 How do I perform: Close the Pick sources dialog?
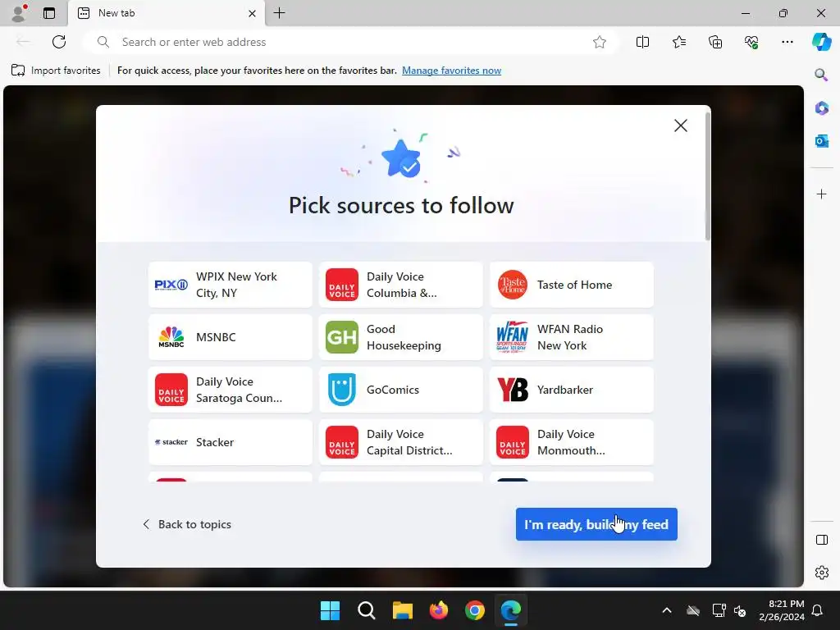point(680,126)
